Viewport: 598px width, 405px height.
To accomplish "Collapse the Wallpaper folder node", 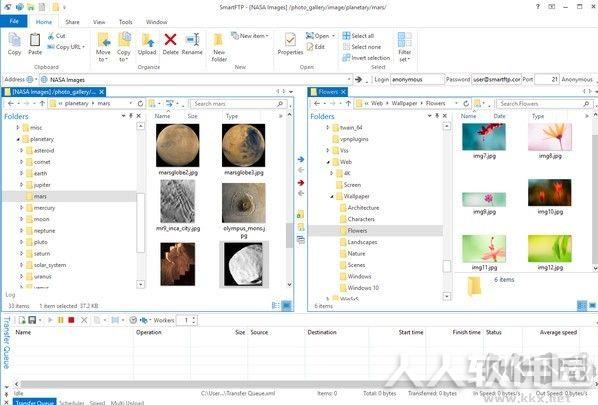I will tap(332, 196).
